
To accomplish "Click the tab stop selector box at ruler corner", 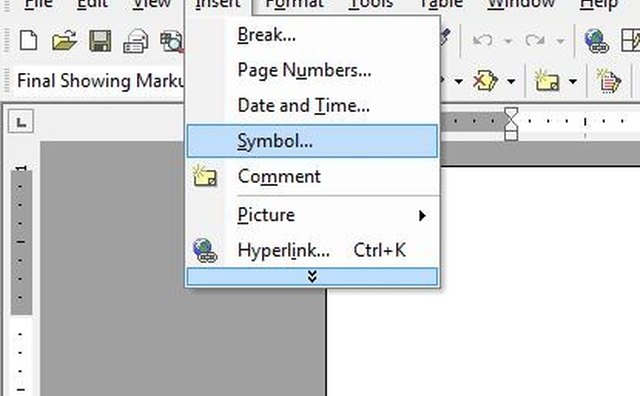I will (21, 122).
